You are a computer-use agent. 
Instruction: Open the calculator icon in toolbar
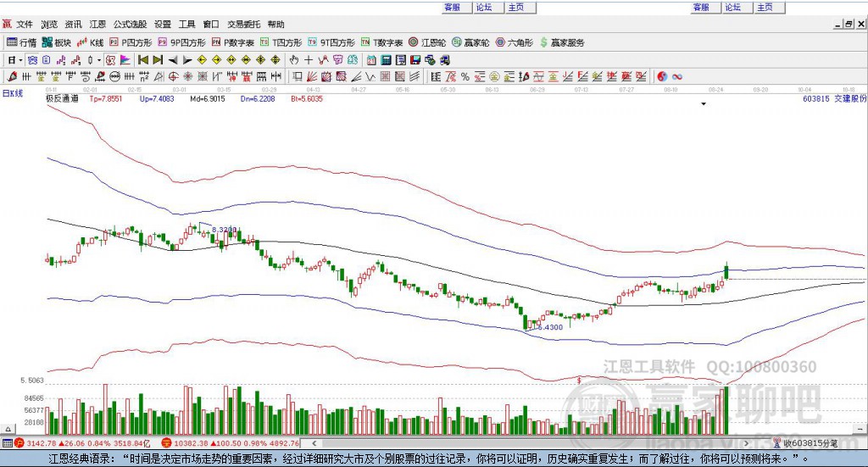tap(387, 60)
